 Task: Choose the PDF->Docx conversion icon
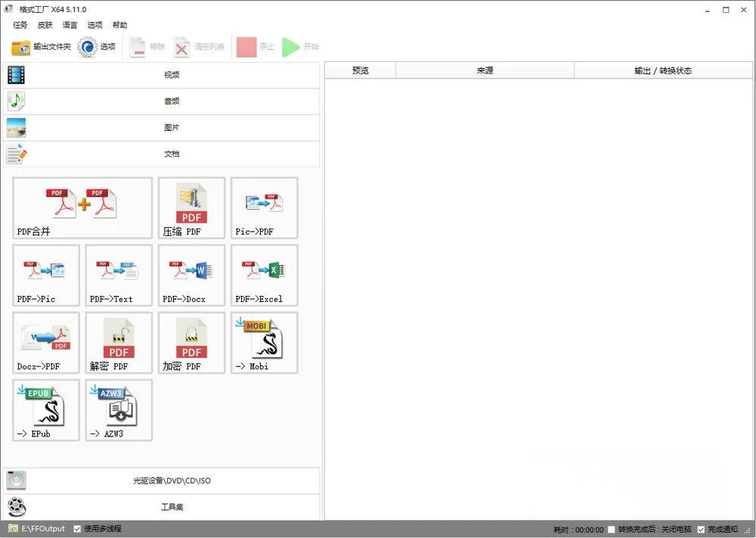pyautogui.click(x=191, y=275)
